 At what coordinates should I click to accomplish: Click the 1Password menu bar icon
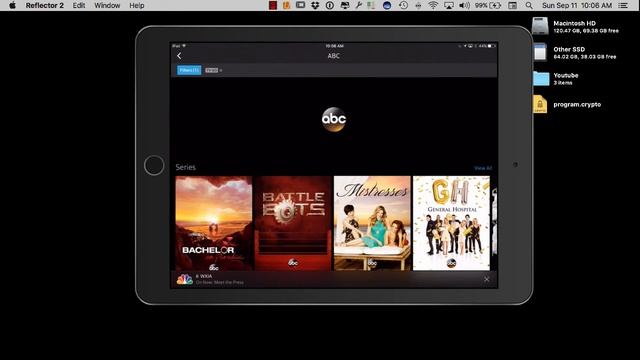(329, 5)
